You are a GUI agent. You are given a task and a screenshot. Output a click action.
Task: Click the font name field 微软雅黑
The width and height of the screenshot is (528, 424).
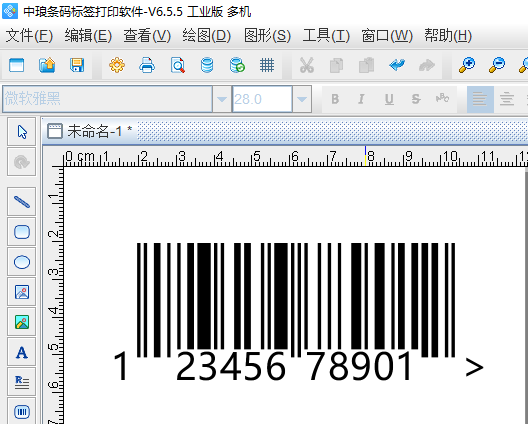click(107, 99)
